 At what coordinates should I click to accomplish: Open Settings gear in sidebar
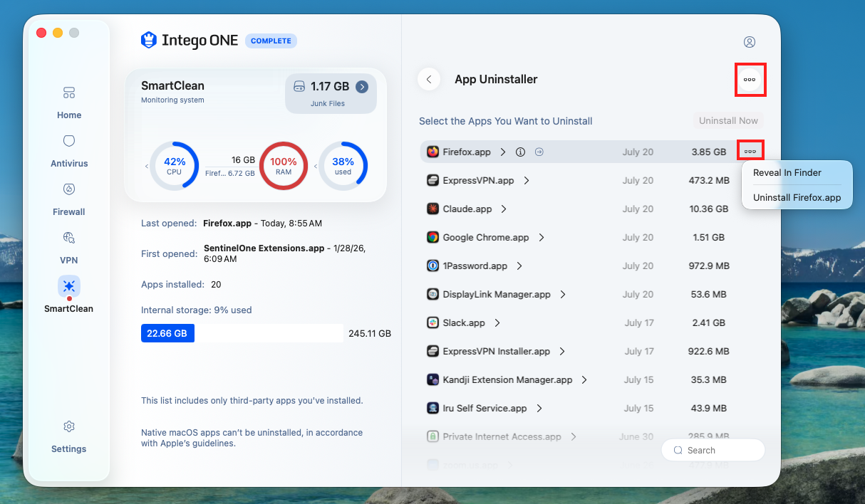click(x=69, y=436)
